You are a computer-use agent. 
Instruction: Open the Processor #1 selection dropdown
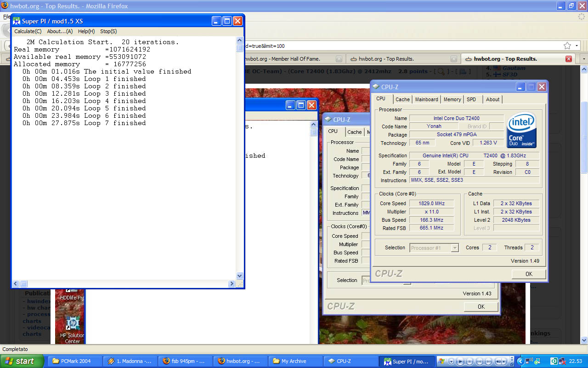click(434, 247)
